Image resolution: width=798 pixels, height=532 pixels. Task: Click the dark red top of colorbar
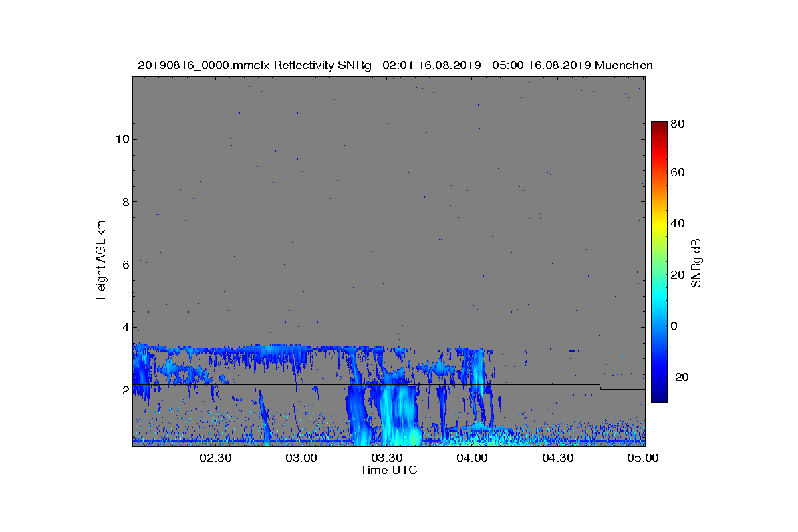659,126
